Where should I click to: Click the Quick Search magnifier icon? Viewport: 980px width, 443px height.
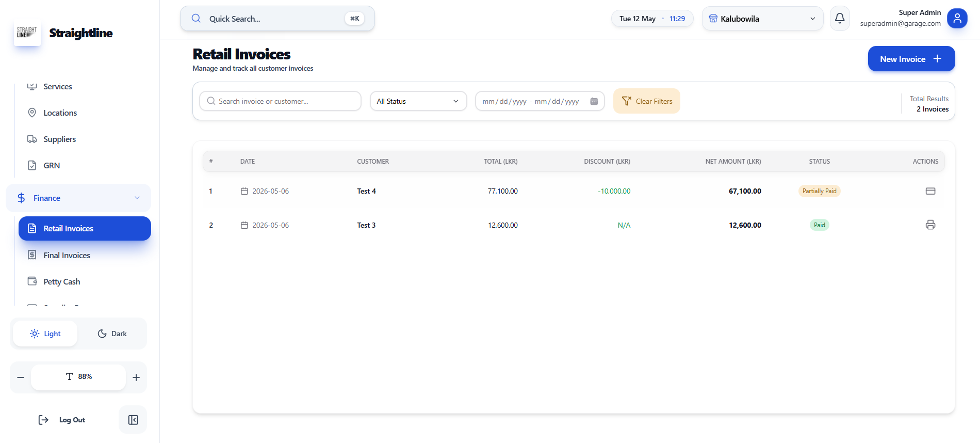pos(196,19)
